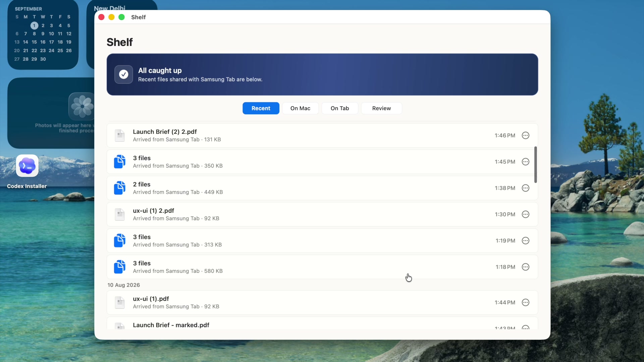Click the Arrived from Samsung Tab · 449 KB text
Image resolution: width=644 pixels, height=362 pixels.
click(x=178, y=192)
